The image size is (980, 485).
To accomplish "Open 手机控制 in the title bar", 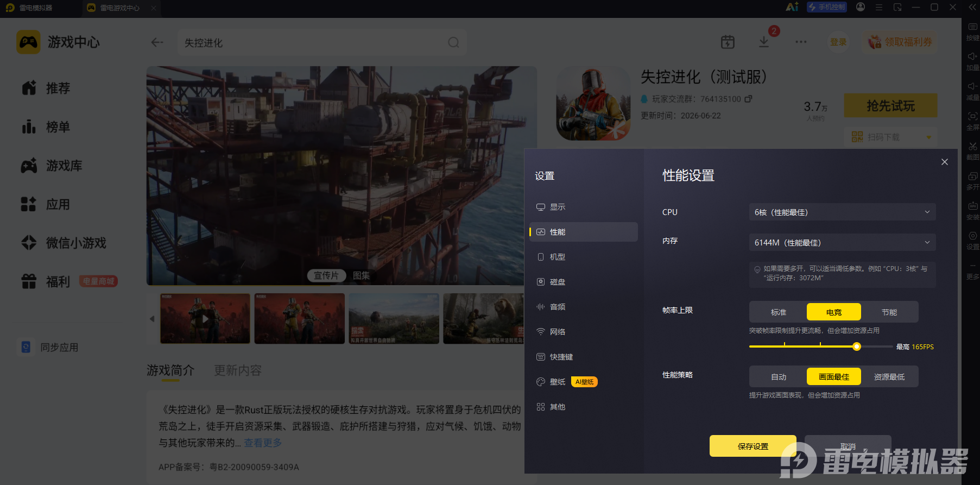I will 827,7.
